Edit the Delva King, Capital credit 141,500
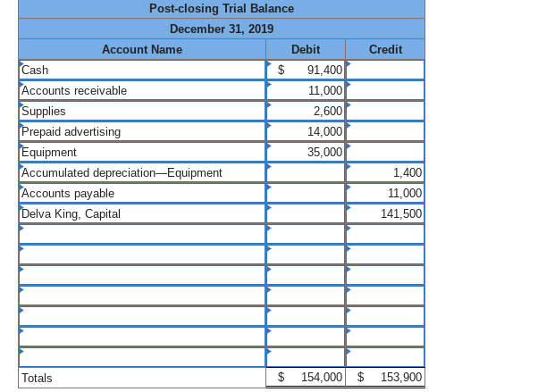The image size is (538, 392). (x=385, y=213)
